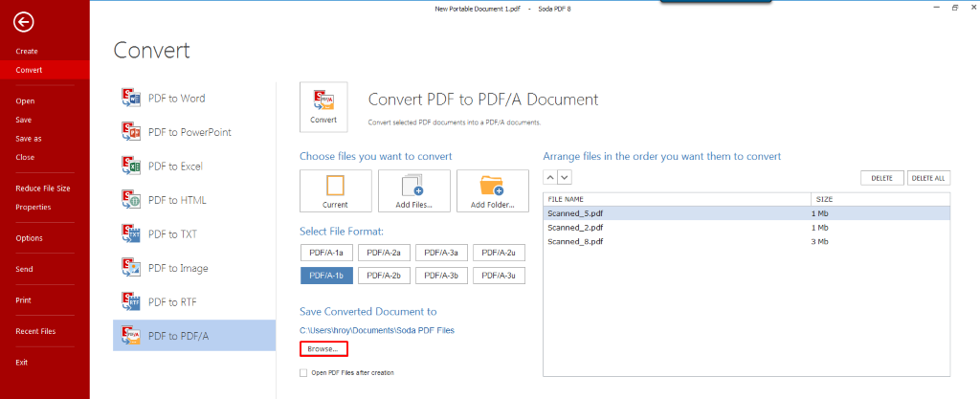The width and height of the screenshot is (980, 399).
Task: Click the DELETE button
Action: pyautogui.click(x=881, y=178)
